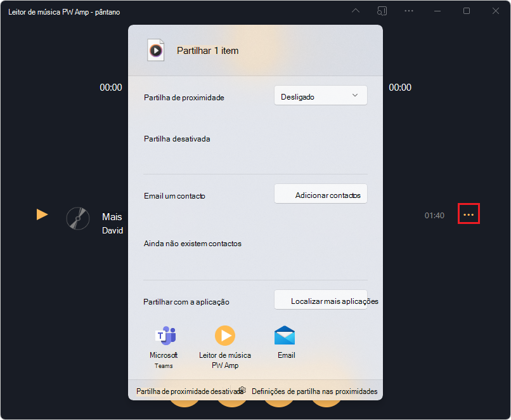Viewport: 511px width, 420px height.
Task: Minimize the PW Amp music player window
Action: click(437, 11)
